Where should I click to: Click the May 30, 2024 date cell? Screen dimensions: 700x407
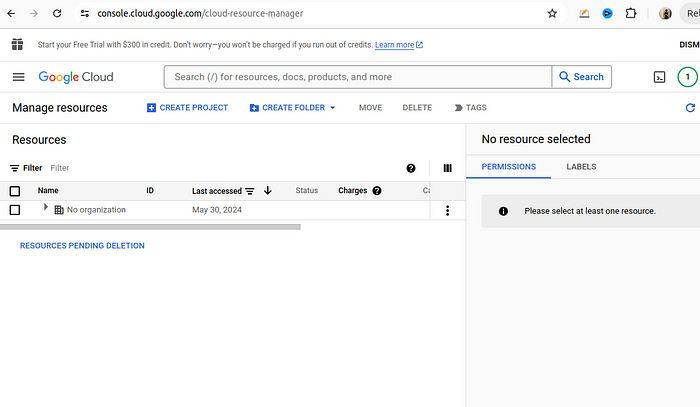217,210
